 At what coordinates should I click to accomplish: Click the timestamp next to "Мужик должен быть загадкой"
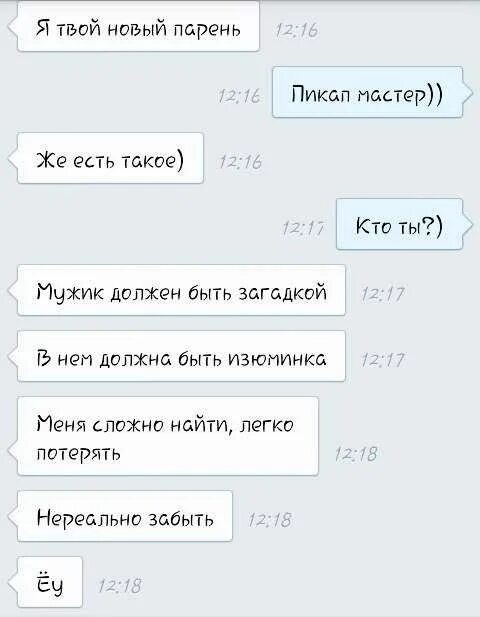click(x=383, y=294)
